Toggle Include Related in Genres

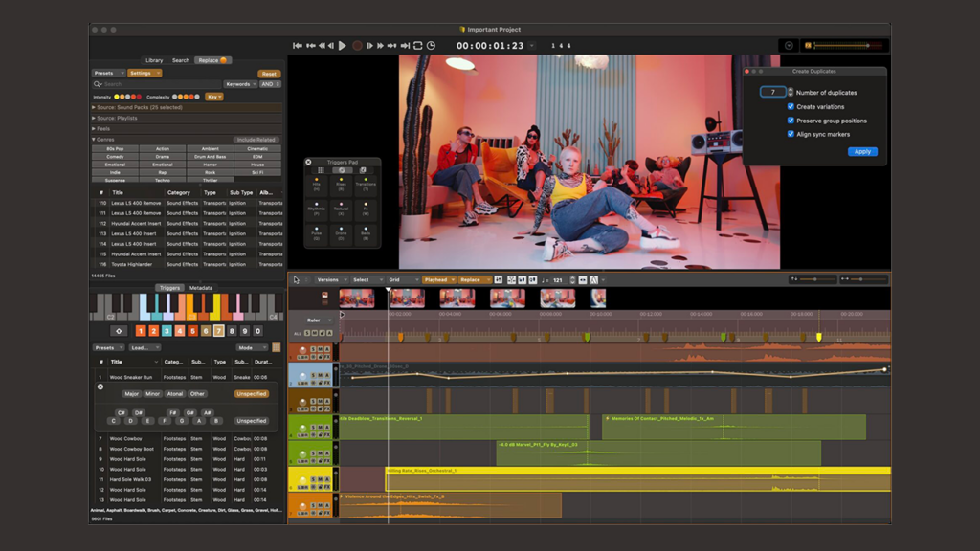[x=256, y=140]
